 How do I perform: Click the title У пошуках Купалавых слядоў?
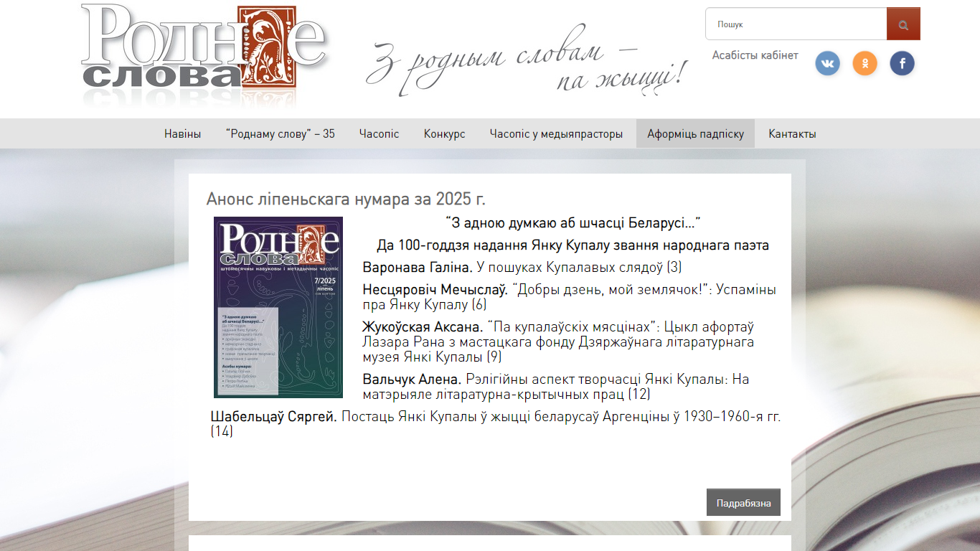(x=570, y=268)
